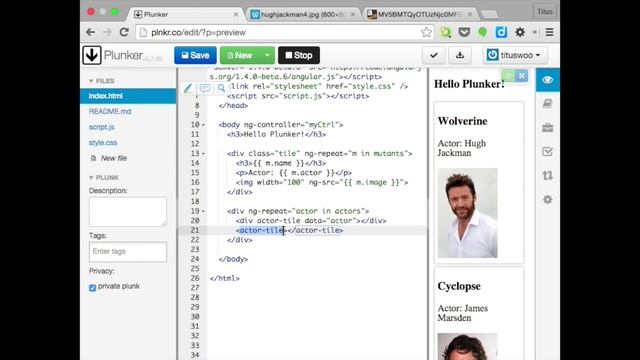The height and width of the screenshot is (360, 640).
Task: Open the checklist icon panel
Action: [x=547, y=152]
